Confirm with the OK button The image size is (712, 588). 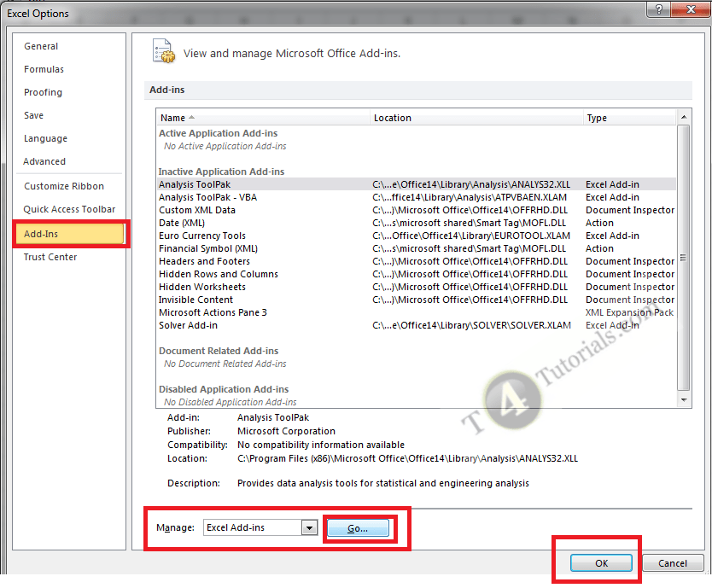point(601,563)
